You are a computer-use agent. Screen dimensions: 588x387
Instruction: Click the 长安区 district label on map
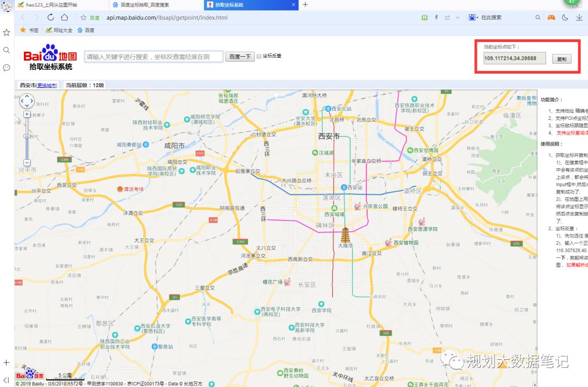click(x=307, y=285)
